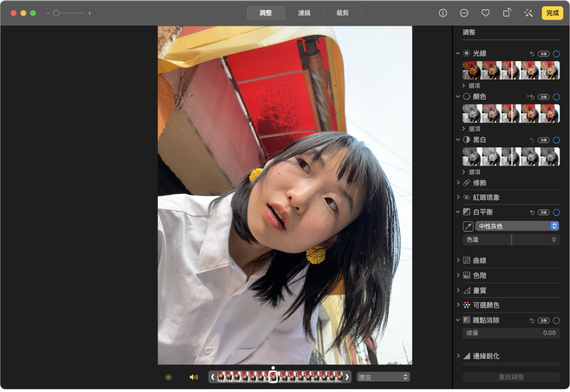Open the 原況 Live Photo effect dropdown
This screenshot has height=392, width=570.
(x=383, y=377)
